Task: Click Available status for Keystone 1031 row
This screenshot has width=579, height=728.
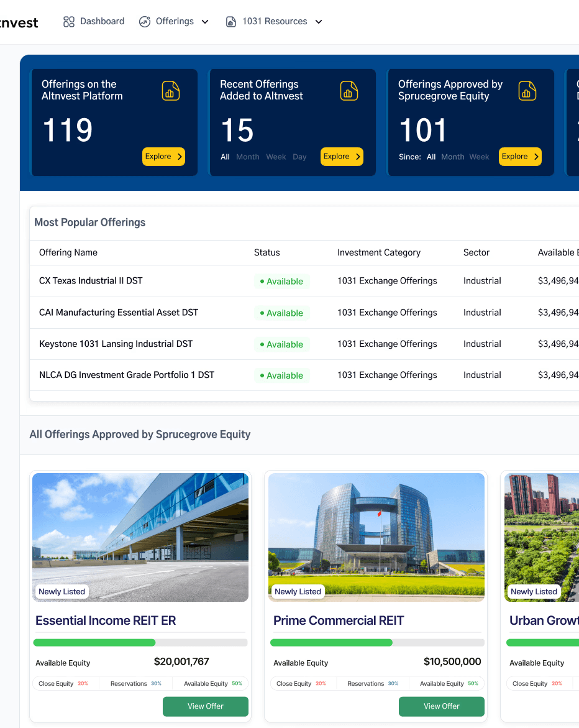Action: pos(281,344)
